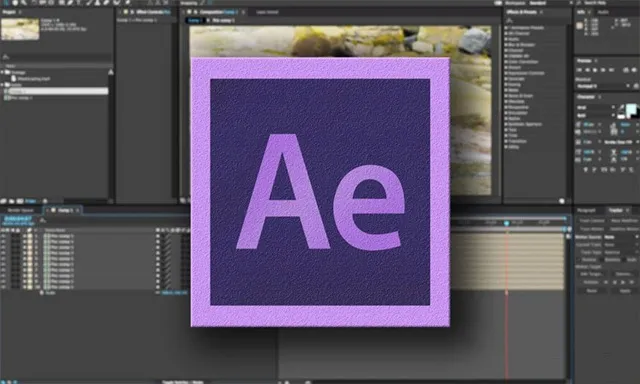Expand the Animation Presets category

click(506, 28)
